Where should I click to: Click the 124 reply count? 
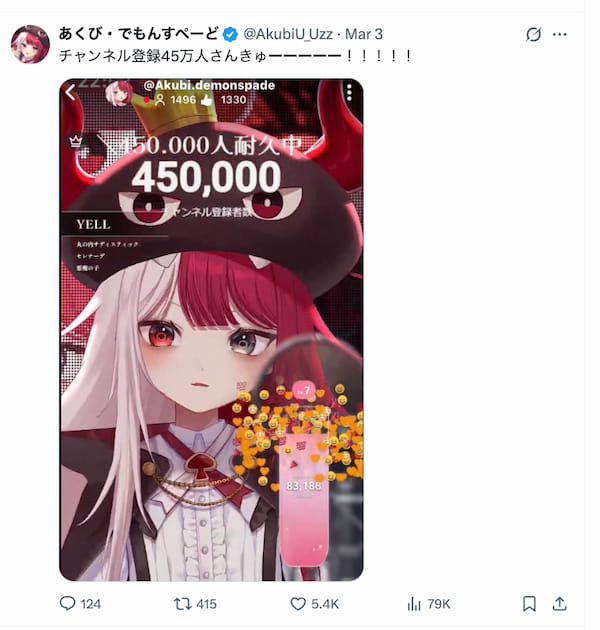[91, 604]
